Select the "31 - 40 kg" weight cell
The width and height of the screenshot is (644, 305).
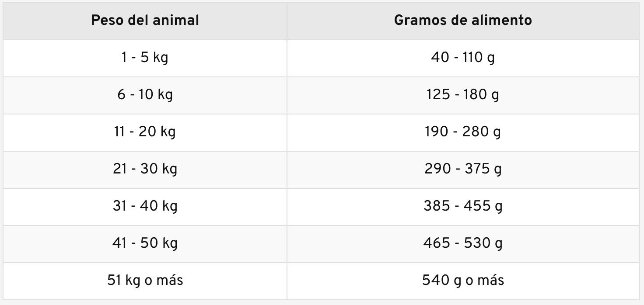tap(145, 206)
